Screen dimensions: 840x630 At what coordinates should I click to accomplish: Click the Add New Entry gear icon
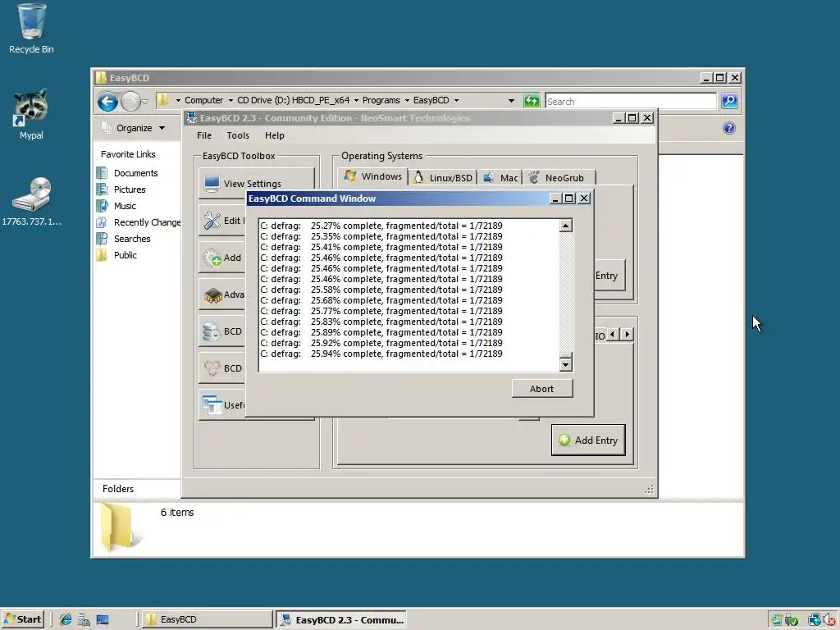coord(212,258)
